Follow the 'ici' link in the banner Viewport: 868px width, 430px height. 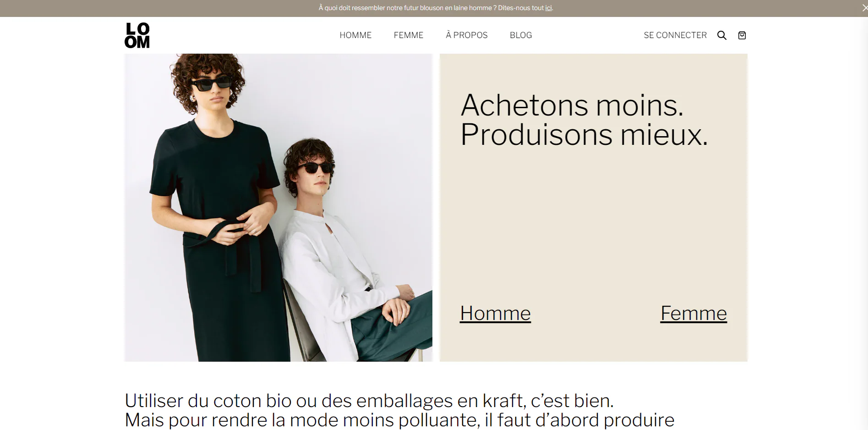tap(548, 8)
